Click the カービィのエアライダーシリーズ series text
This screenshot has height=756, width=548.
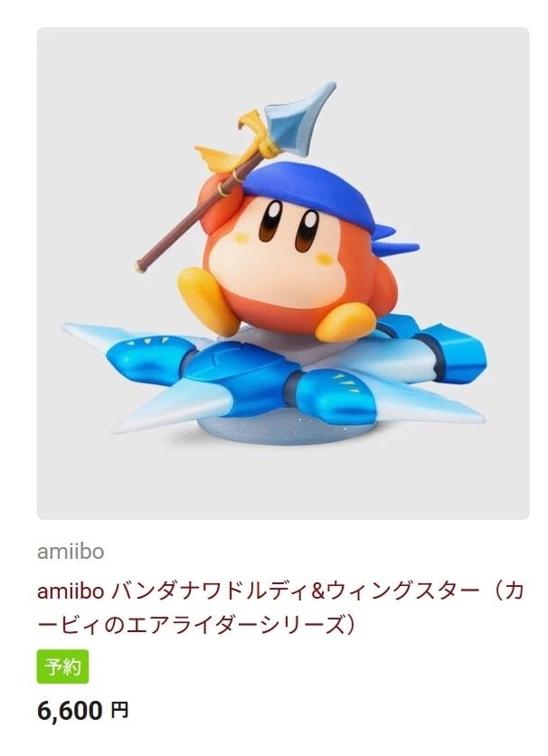pyautogui.click(x=192, y=624)
